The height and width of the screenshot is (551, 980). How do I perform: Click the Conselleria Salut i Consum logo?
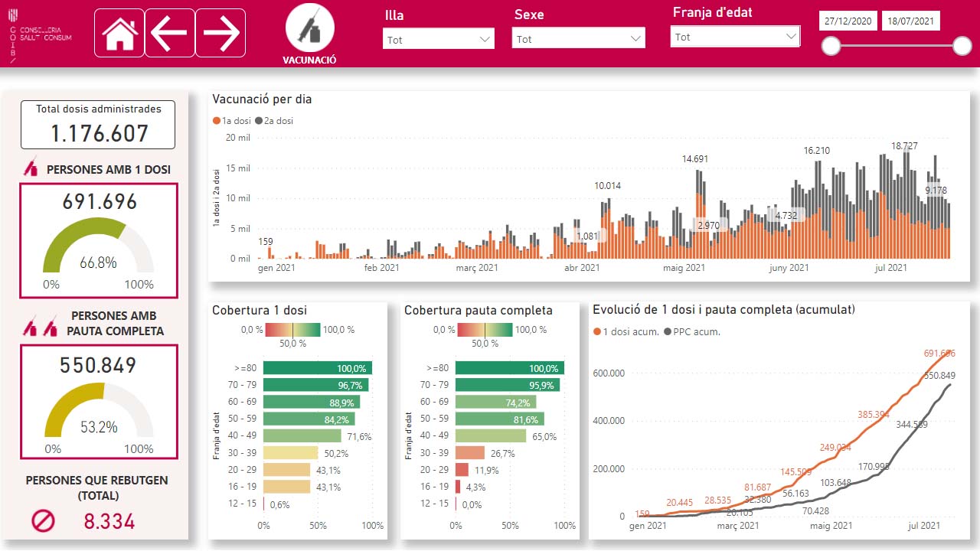(38, 33)
